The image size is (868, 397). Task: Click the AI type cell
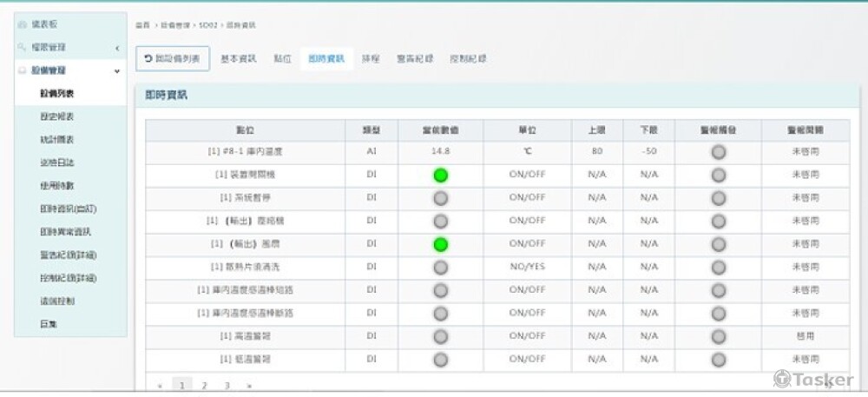372,151
